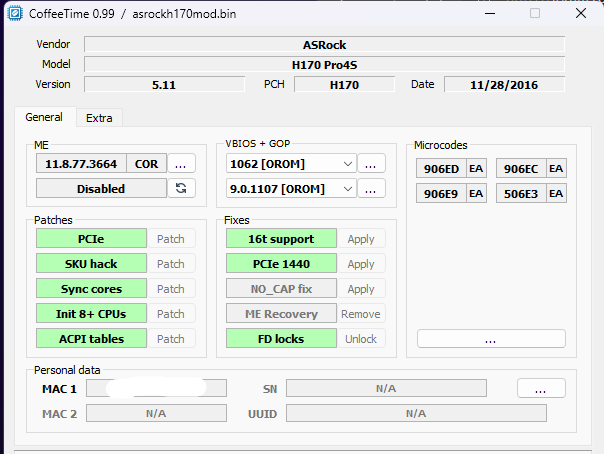Click the ME Recovery status label
This screenshot has height=454, width=604.
coord(281,314)
